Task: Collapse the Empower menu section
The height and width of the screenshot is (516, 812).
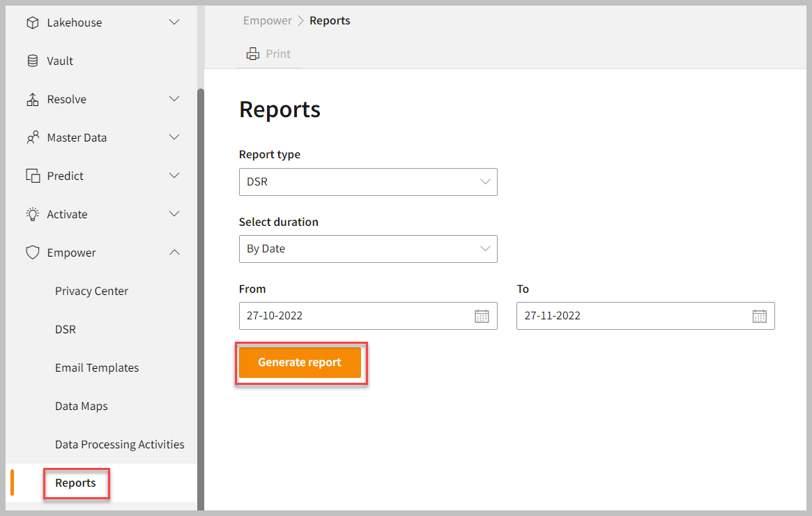Action: coord(174,253)
